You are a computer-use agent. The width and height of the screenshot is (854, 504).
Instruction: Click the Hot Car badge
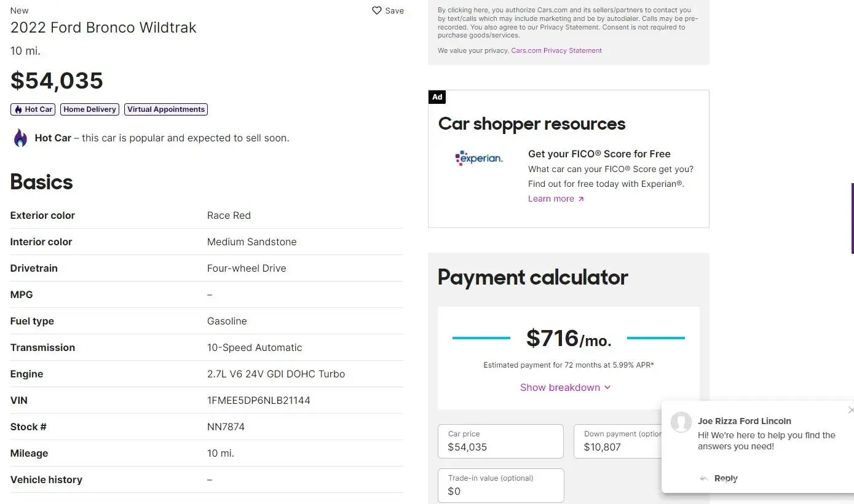tap(33, 109)
